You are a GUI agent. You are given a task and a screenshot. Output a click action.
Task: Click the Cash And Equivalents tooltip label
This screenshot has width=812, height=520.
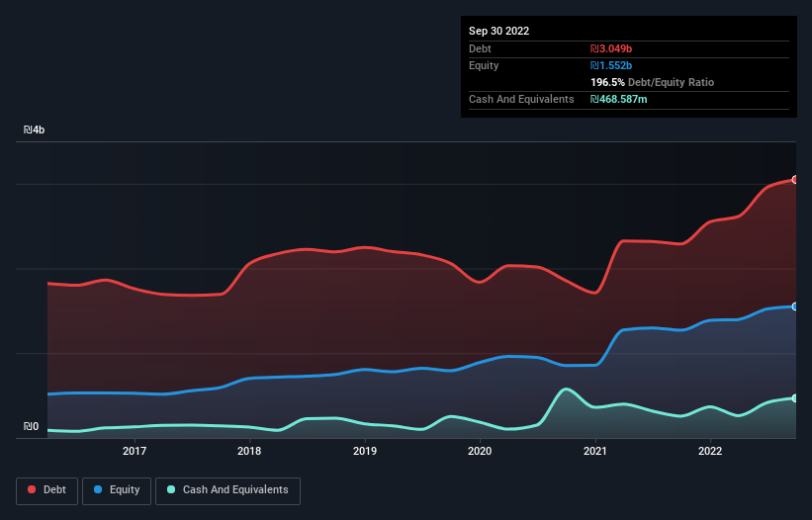[x=521, y=99]
